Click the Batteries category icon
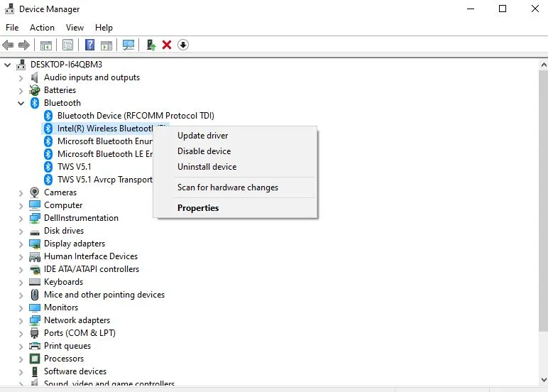Viewport: 548px width, 392px height. click(x=35, y=90)
